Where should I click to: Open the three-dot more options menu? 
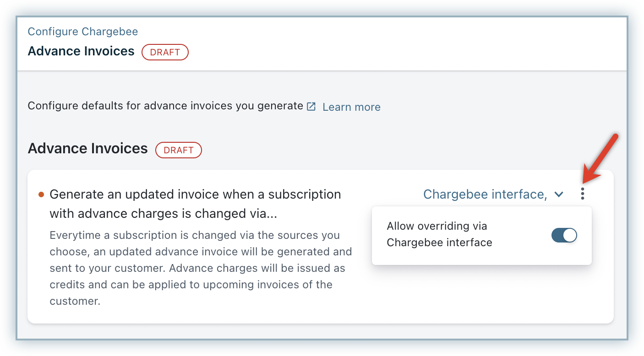pos(582,194)
